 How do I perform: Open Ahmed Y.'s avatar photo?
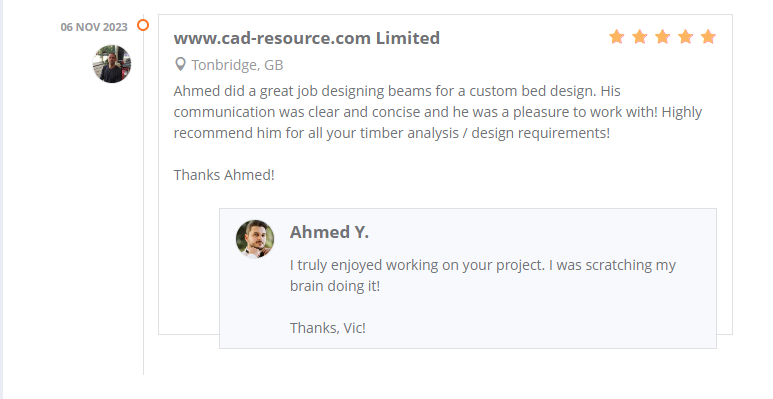(255, 239)
